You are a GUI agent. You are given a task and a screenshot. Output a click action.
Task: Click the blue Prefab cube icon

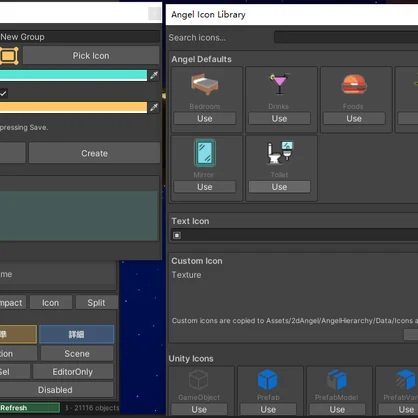point(268,380)
